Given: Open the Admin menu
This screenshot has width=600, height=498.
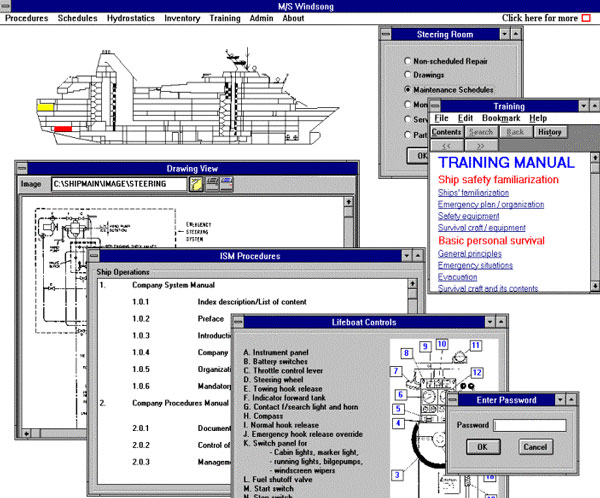Looking at the screenshot, I should pyautogui.click(x=261, y=18).
